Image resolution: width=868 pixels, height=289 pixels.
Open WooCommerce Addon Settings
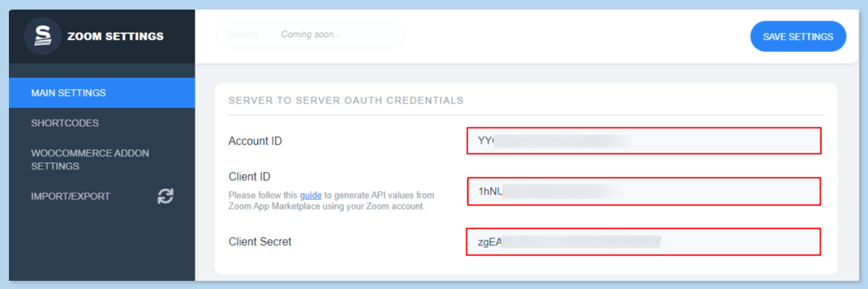tap(90, 160)
